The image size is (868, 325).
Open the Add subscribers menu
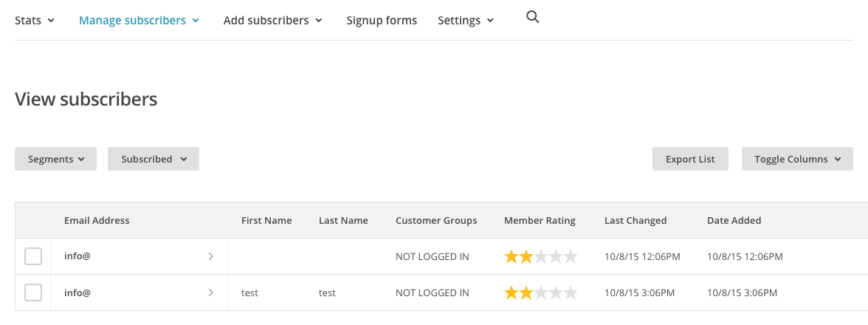click(273, 21)
